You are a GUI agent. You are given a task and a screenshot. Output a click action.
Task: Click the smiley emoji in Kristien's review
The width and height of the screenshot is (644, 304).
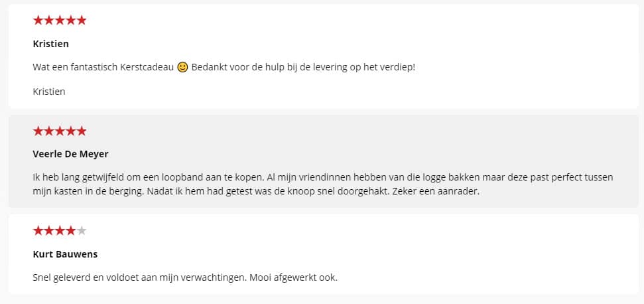pyautogui.click(x=182, y=68)
